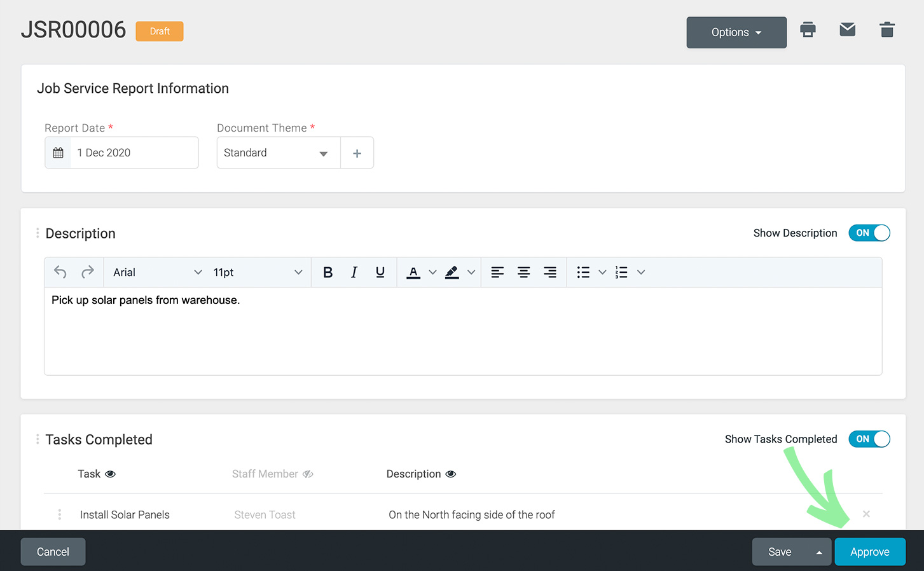
Task: Click 'Job Service Report Information' heading
Action: pos(133,88)
